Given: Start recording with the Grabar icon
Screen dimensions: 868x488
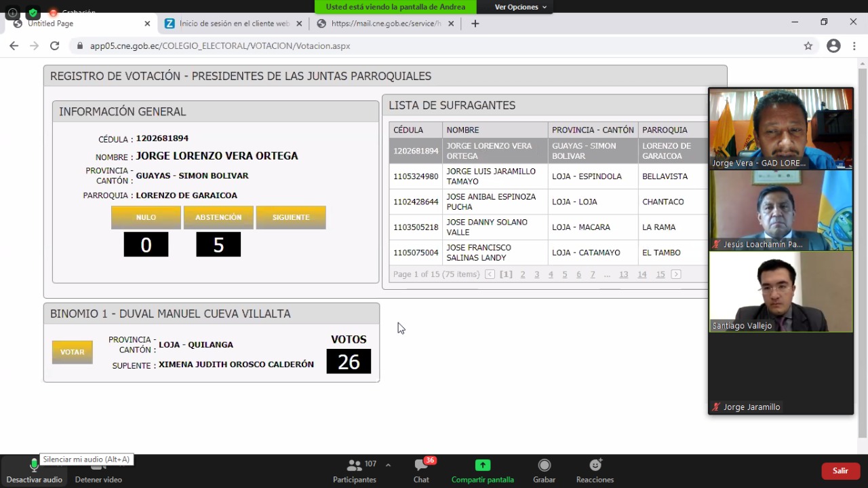Looking at the screenshot, I should pos(544,466).
